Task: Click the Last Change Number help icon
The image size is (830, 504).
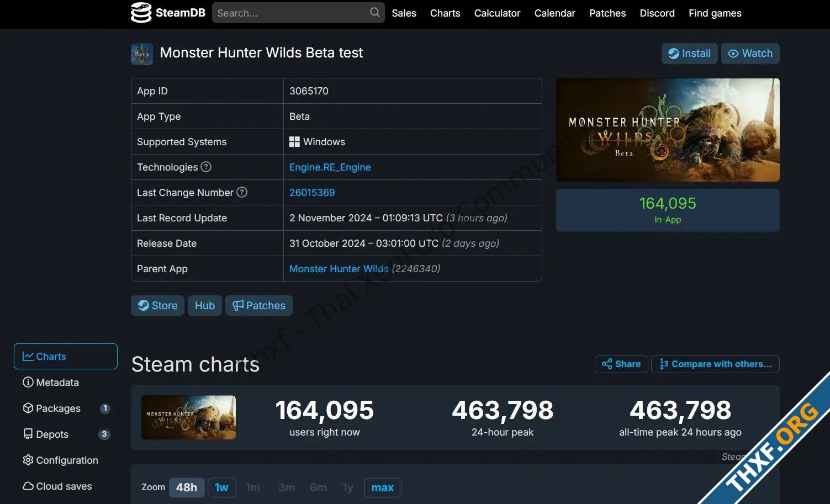Action: pos(242,192)
